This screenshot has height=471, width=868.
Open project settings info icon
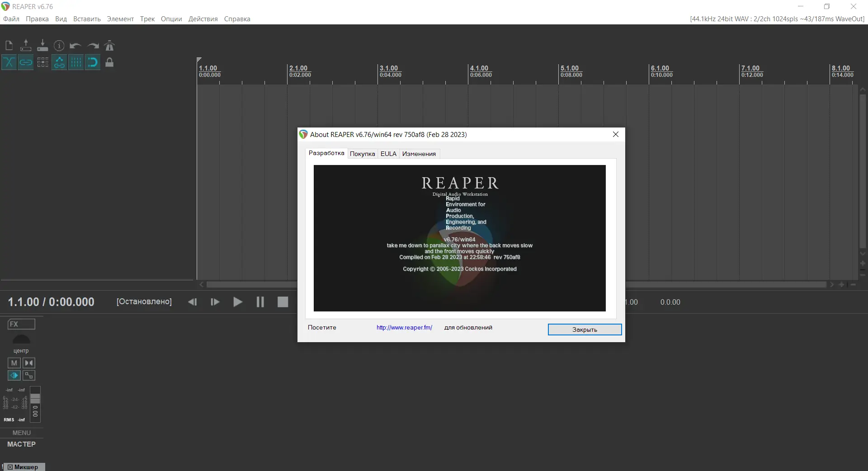[59, 46]
